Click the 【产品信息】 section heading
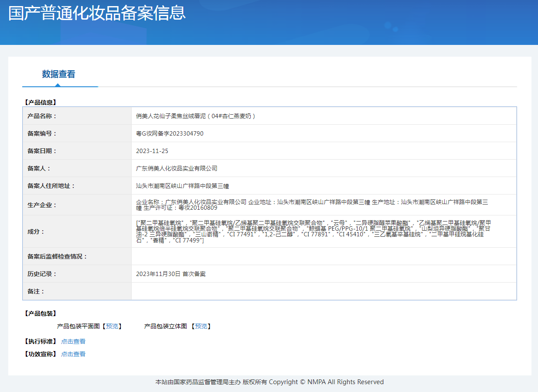 (41, 102)
